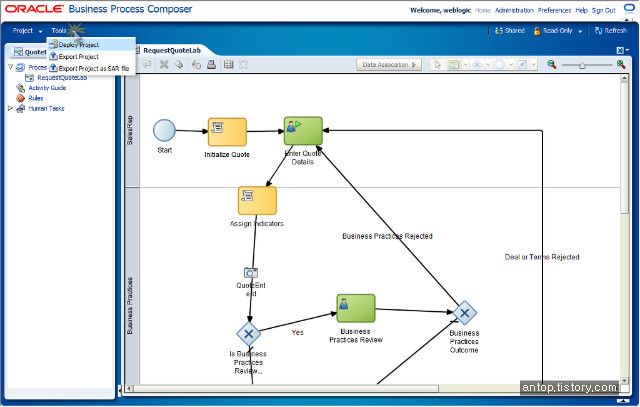Click the Business Practices swimlane header
This screenshot has height=407, width=640.
(132, 286)
